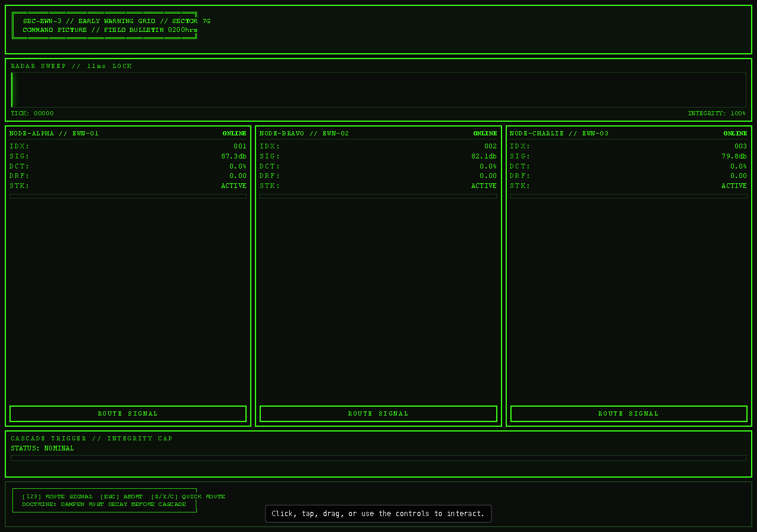The image size is (757, 532).
Task: Click the interaction hint tooltip
Action: click(378, 514)
